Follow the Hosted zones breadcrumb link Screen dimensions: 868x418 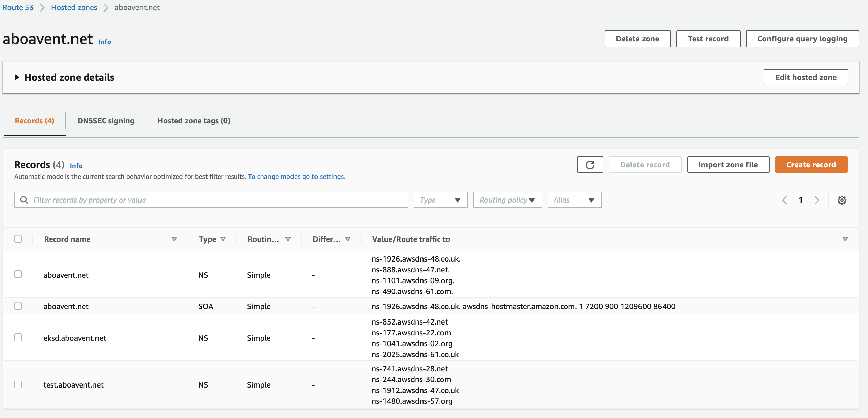pyautogui.click(x=74, y=7)
